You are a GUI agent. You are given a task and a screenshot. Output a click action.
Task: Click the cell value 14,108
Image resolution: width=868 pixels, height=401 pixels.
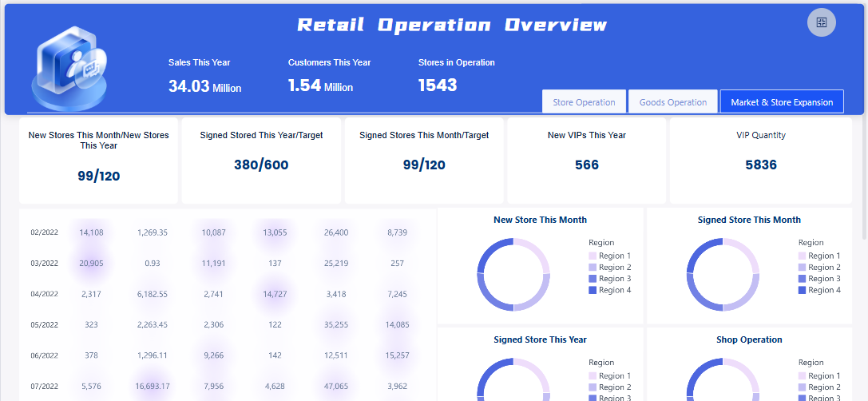click(91, 232)
